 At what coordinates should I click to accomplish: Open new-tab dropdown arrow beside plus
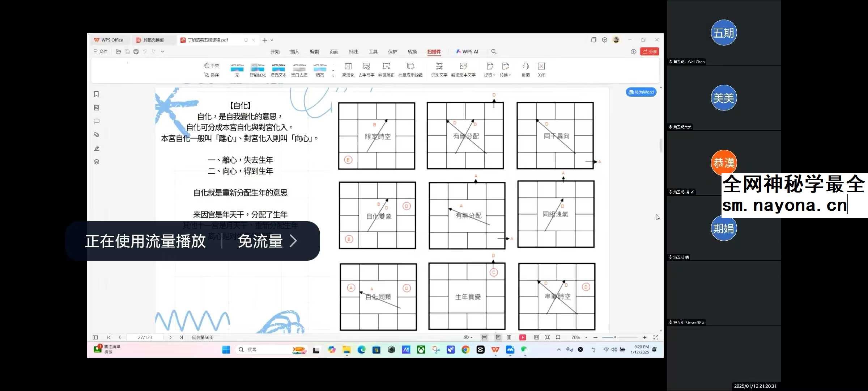tap(272, 40)
